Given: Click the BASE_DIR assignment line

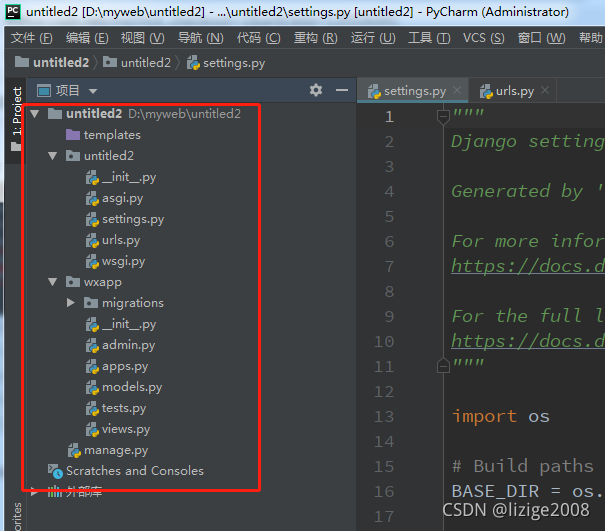Looking at the screenshot, I should pos(528,491).
